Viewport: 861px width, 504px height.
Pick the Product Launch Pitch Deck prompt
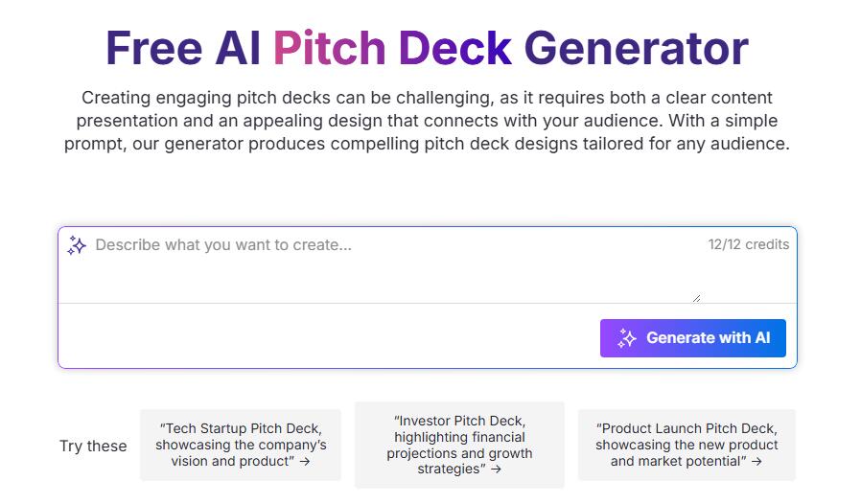(686, 445)
